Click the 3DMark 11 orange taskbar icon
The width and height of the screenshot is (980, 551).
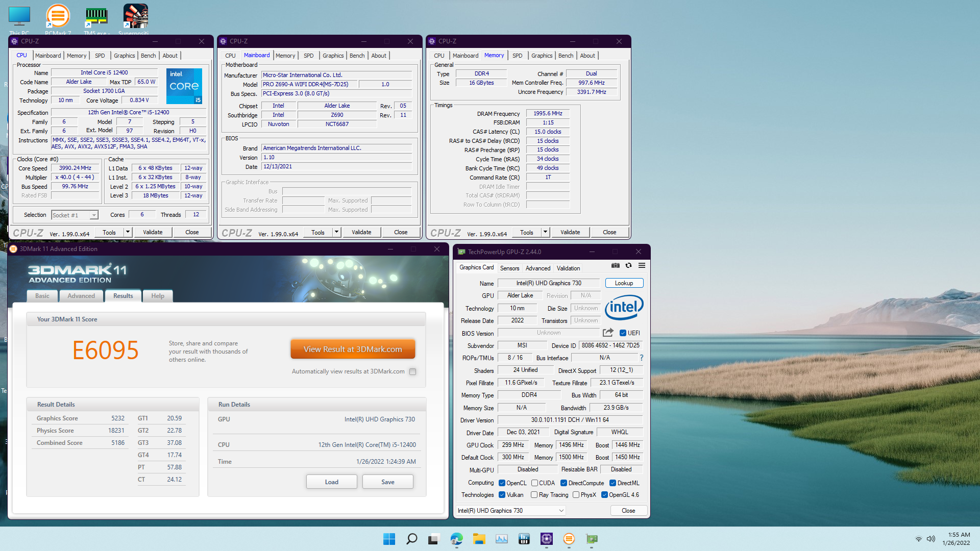coord(569,539)
